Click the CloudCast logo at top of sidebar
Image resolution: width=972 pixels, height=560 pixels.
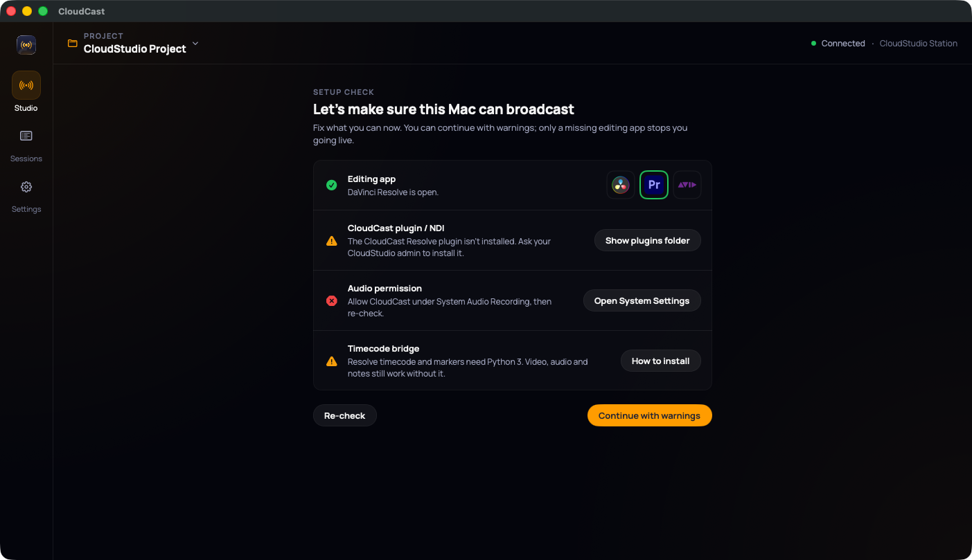pos(26,45)
